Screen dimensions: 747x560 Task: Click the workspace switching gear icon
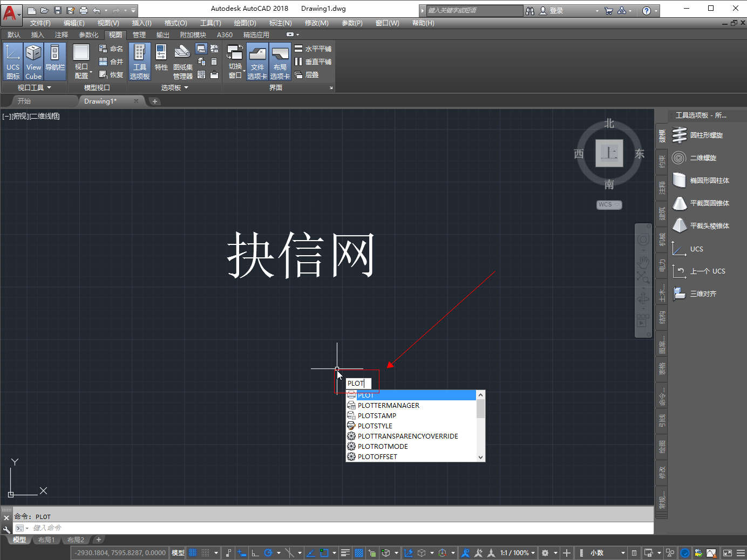[x=545, y=553]
